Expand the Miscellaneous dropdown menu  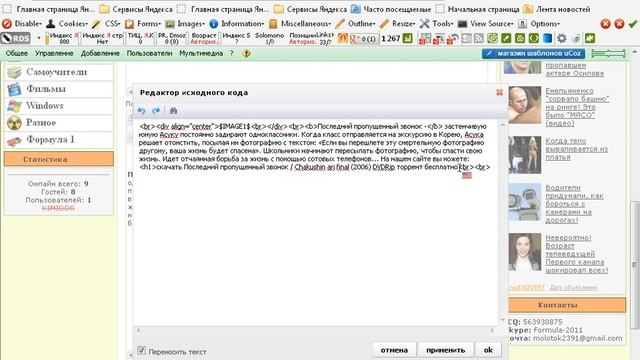pos(300,24)
